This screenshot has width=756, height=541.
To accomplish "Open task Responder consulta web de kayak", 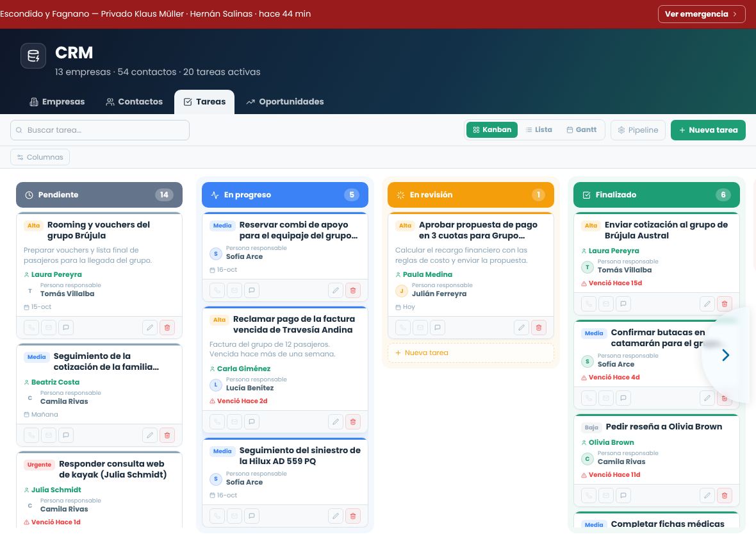I will [113, 469].
